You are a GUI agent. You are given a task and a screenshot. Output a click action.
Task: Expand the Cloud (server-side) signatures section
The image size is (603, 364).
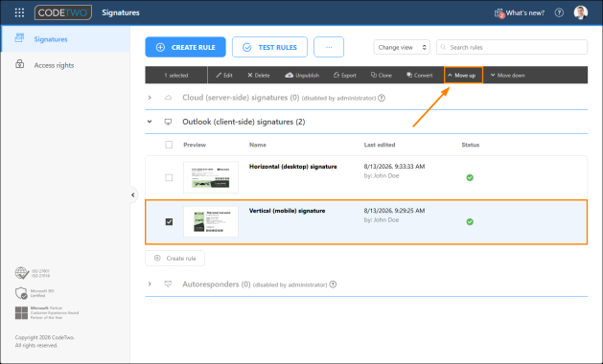[150, 98]
